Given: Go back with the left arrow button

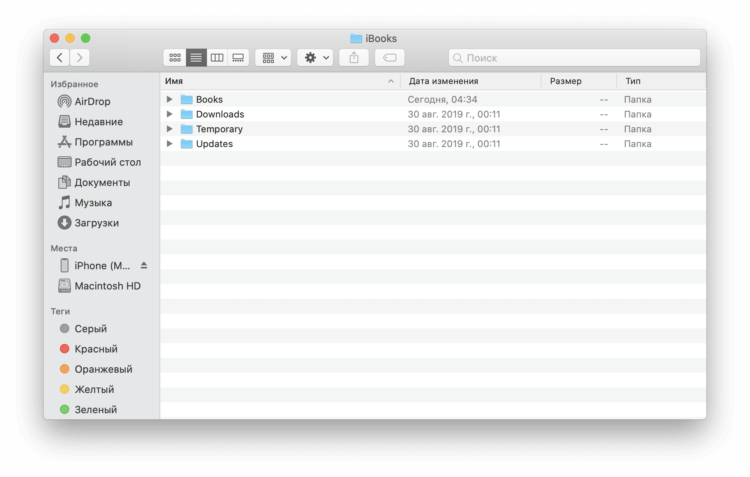Looking at the screenshot, I should pyautogui.click(x=59, y=58).
